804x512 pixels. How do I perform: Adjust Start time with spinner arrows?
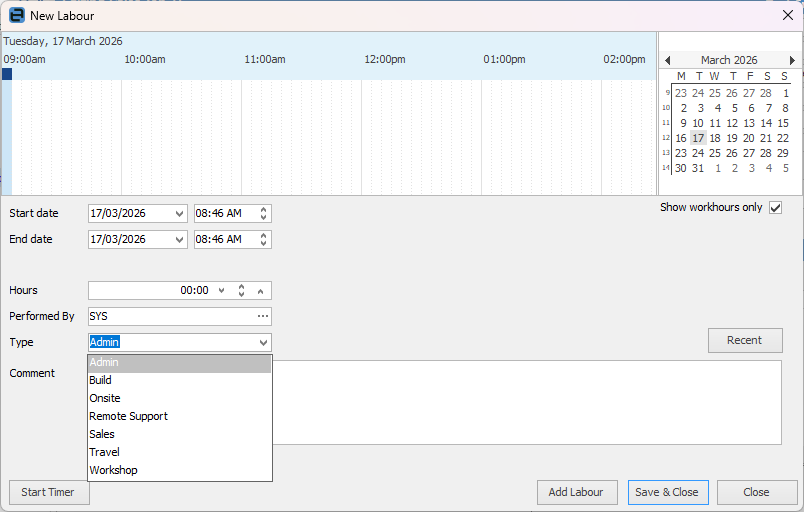click(263, 214)
